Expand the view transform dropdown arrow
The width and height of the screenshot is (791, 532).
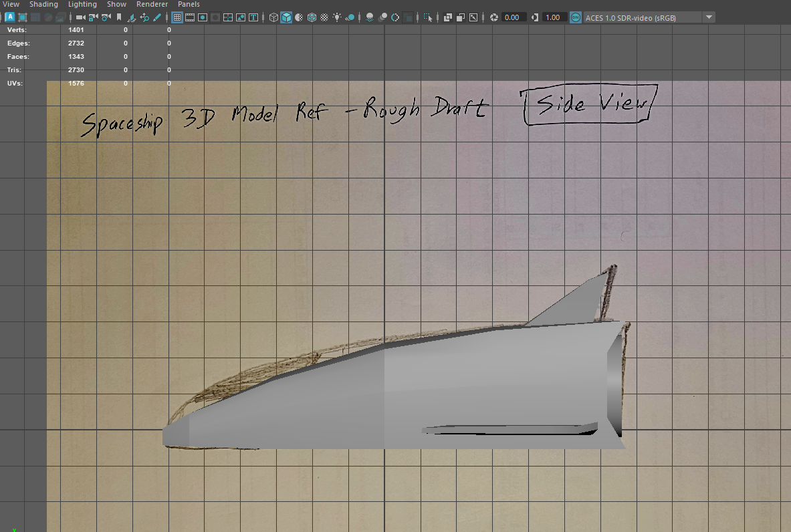click(709, 17)
